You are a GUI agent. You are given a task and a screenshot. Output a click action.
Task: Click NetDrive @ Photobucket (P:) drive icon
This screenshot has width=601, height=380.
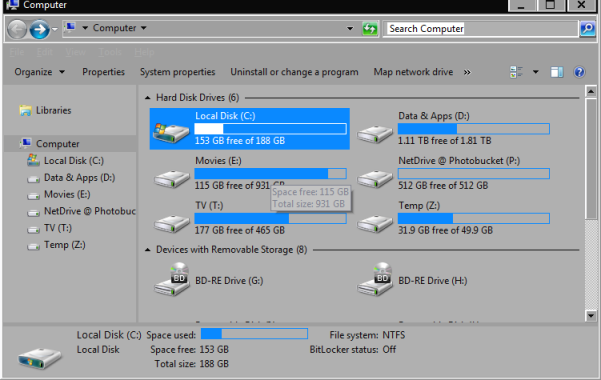point(374,179)
